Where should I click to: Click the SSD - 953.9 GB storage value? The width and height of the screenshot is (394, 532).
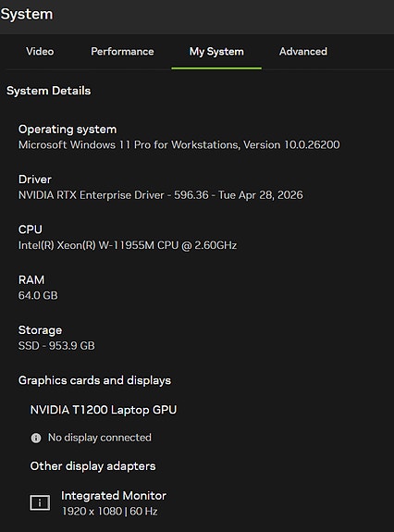(56, 346)
